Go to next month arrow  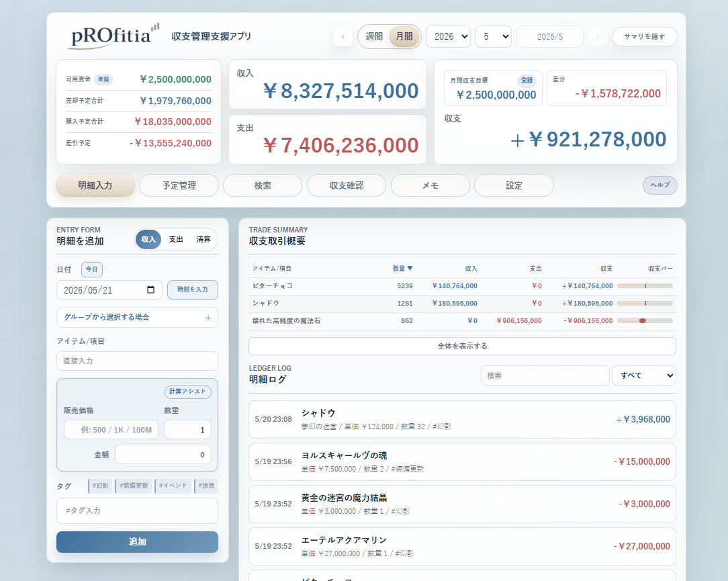(x=598, y=37)
